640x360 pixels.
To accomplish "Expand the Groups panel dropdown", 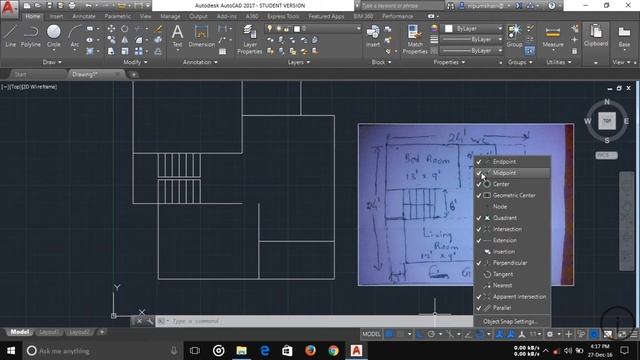I will click(x=520, y=62).
